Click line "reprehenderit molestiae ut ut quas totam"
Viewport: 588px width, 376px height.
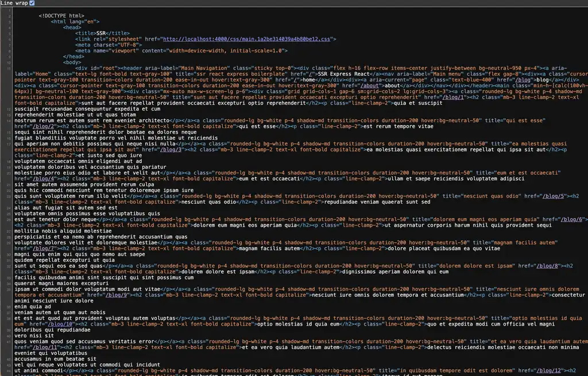click(x=75, y=115)
